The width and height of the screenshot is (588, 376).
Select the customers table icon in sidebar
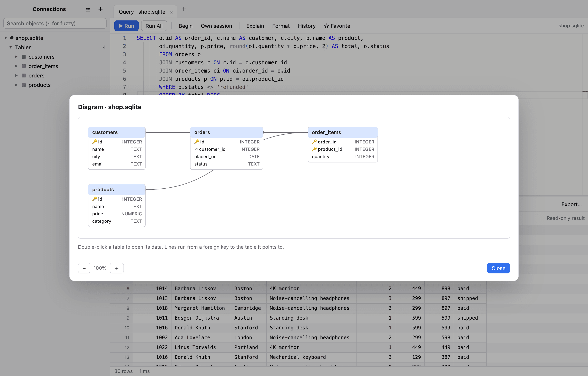(x=24, y=57)
